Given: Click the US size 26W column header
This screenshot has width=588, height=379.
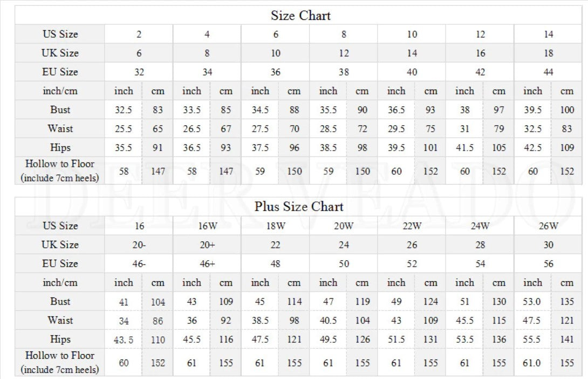Looking at the screenshot, I should [548, 226].
